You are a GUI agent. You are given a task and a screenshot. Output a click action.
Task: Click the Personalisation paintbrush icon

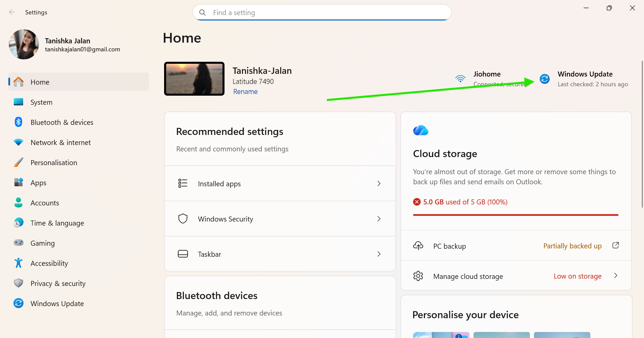coord(18,162)
